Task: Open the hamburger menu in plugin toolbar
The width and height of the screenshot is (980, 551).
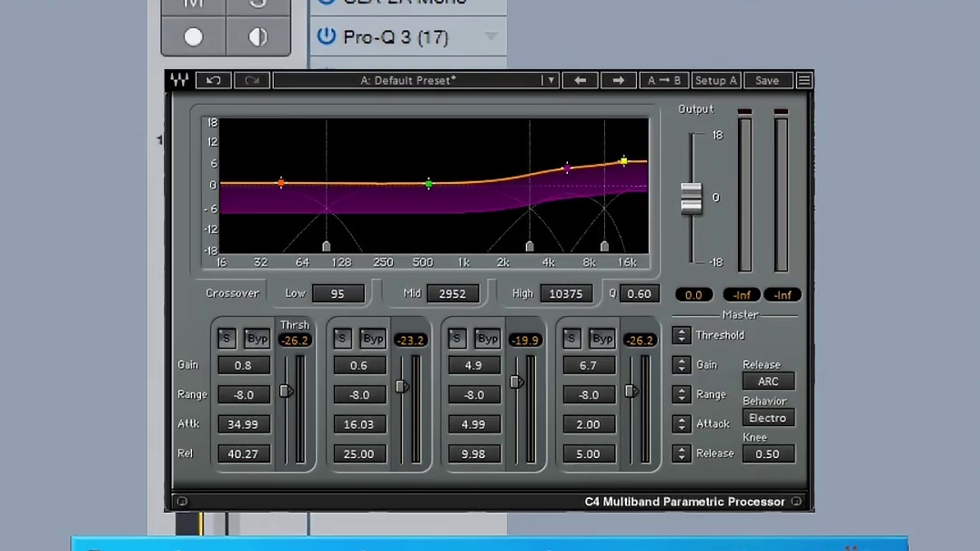Action: (803, 80)
